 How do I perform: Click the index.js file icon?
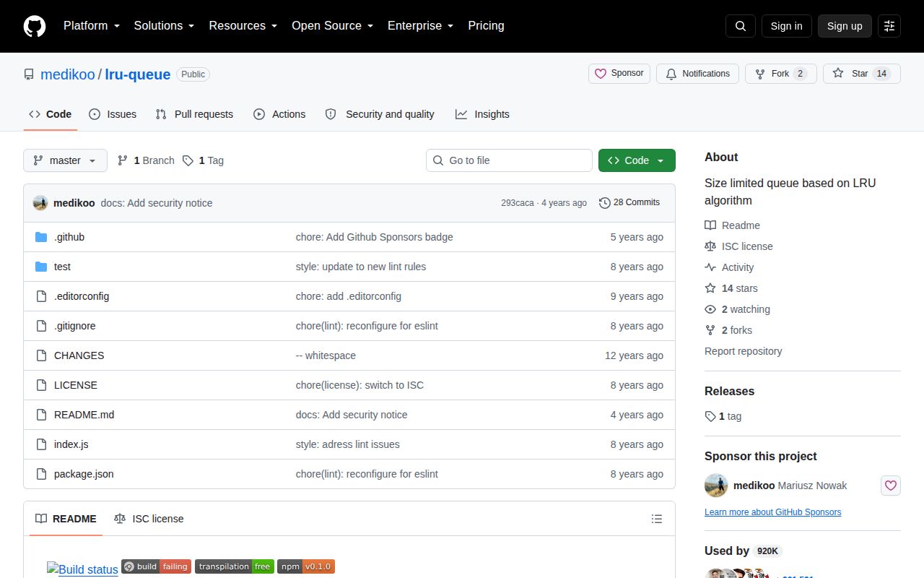click(41, 444)
